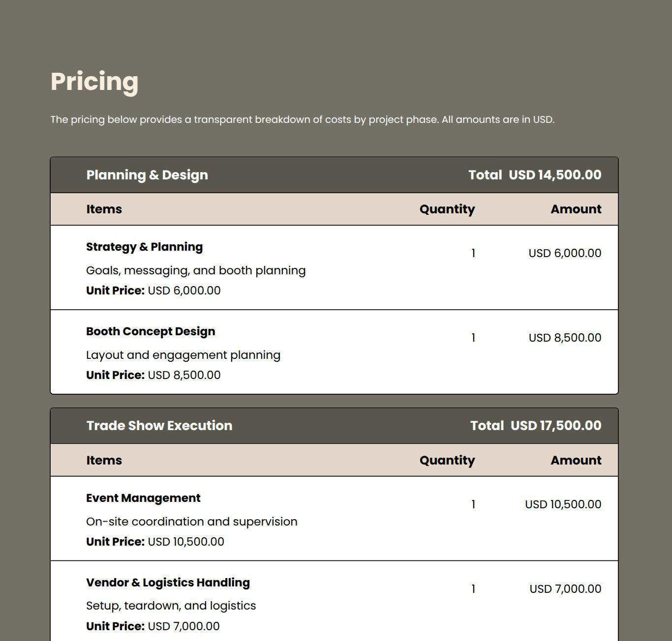This screenshot has height=641, width=672.
Task: Select the Planning & Design section header
Action: coord(147,175)
